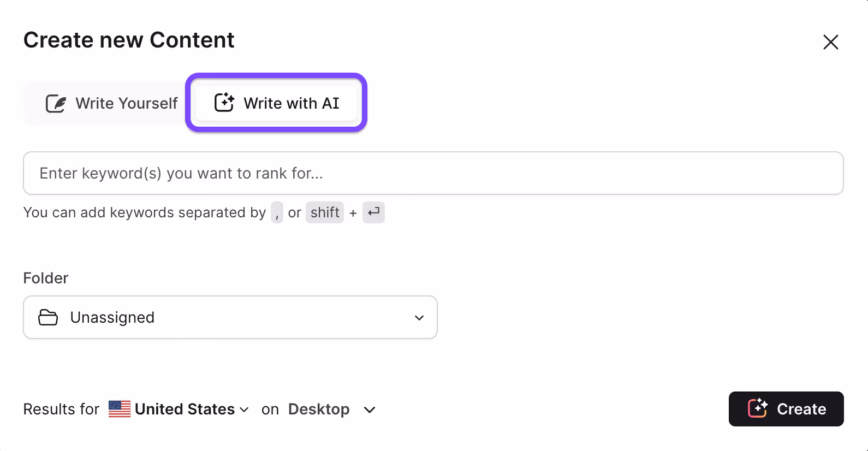This screenshot has height=451, width=868.
Task: Select the Write with AI tab
Action: point(276,103)
